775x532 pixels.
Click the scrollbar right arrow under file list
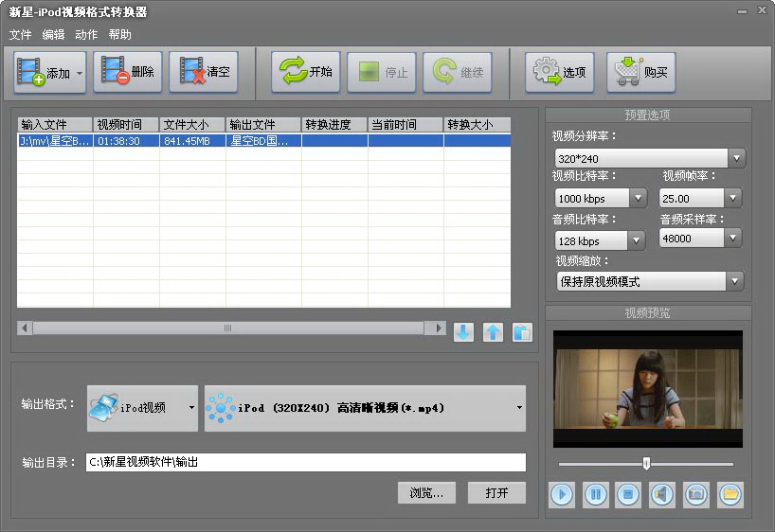438,328
